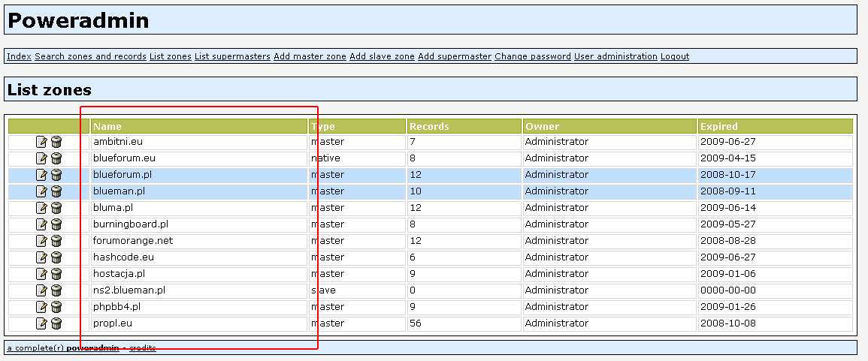Edit the blueforum.pl zone
The height and width of the screenshot is (361, 868).
click(x=41, y=176)
